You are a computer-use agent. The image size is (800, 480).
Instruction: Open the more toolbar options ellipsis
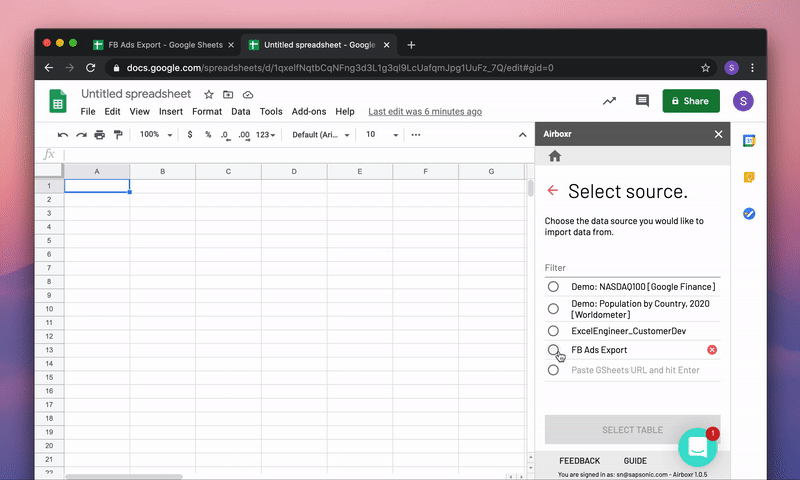(x=416, y=135)
